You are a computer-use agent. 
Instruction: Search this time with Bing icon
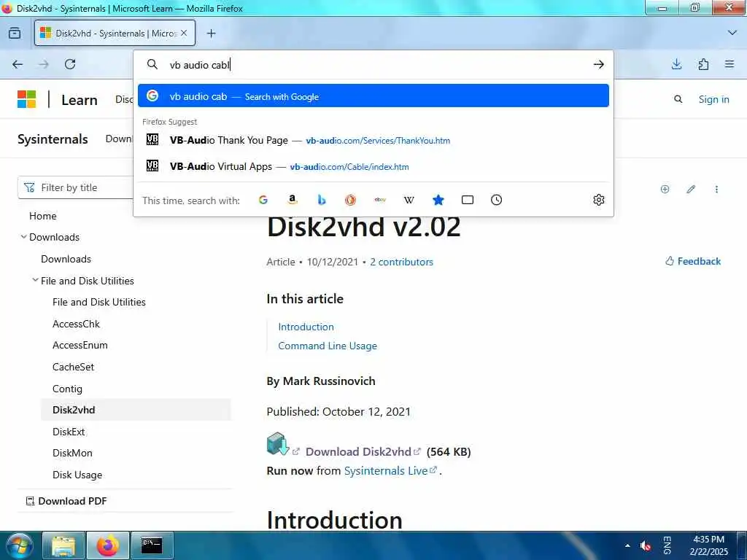point(322,200)
